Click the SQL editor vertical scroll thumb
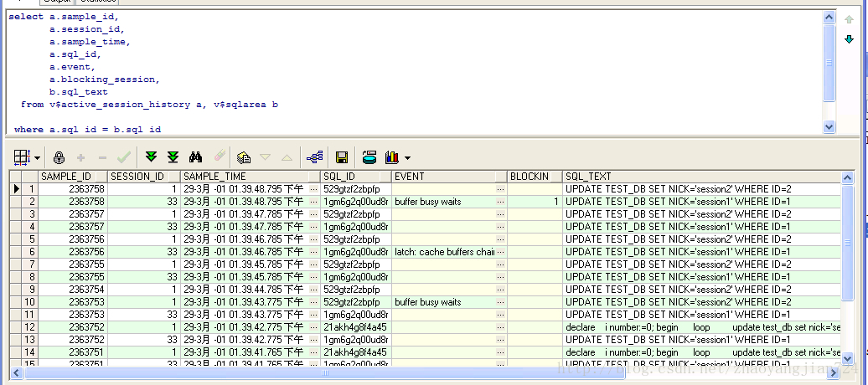 click(x=829, y=63)
